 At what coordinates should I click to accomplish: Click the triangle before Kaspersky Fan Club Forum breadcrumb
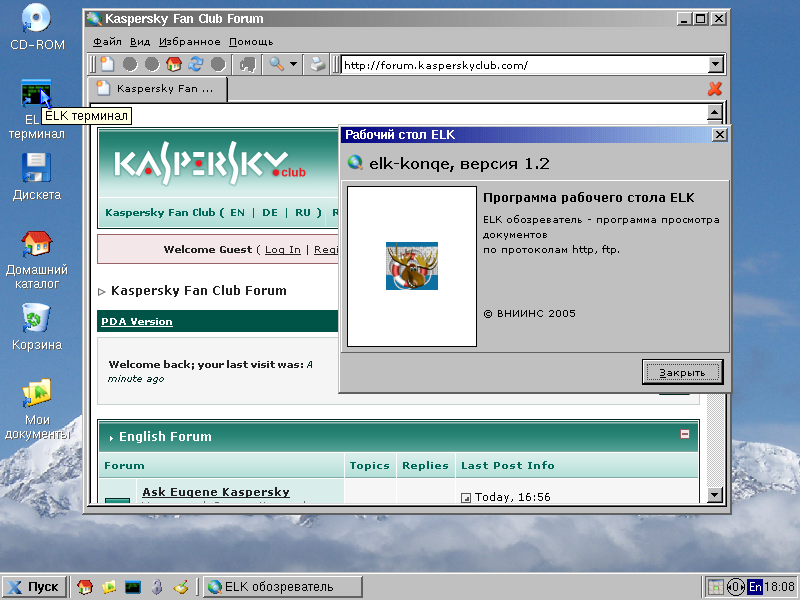(102, 292)
